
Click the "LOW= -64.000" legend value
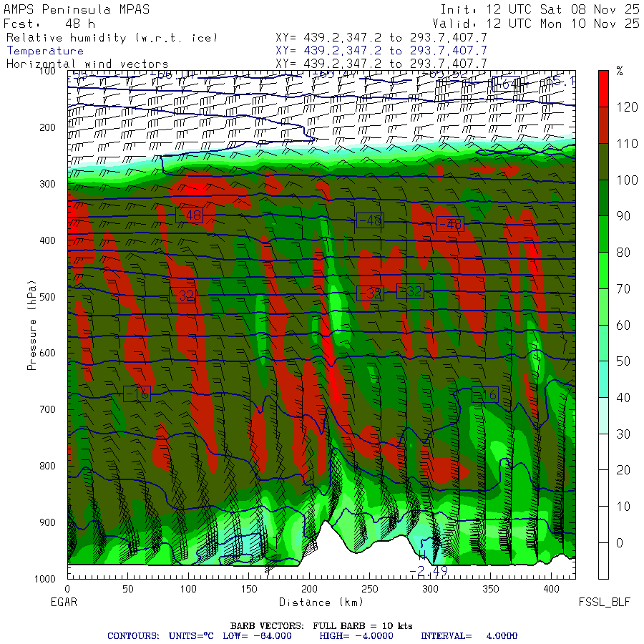pos(257,636)
